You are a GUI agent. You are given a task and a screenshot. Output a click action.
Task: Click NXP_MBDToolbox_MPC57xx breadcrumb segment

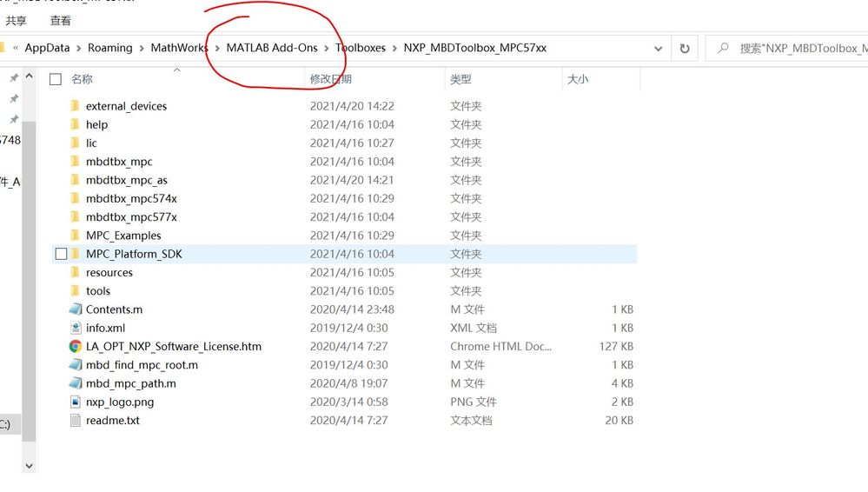pyautogui.click(x=475, y=48)
